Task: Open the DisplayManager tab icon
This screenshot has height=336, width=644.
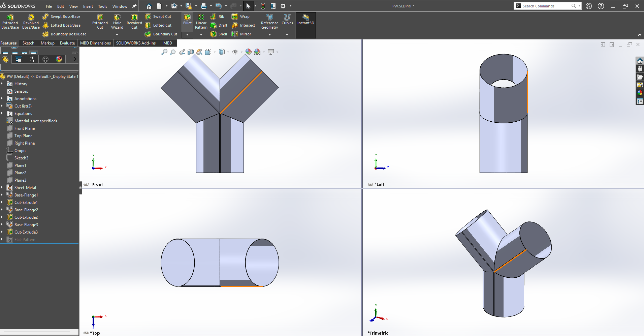Action: pyautogui.click(x=59, y=59)
